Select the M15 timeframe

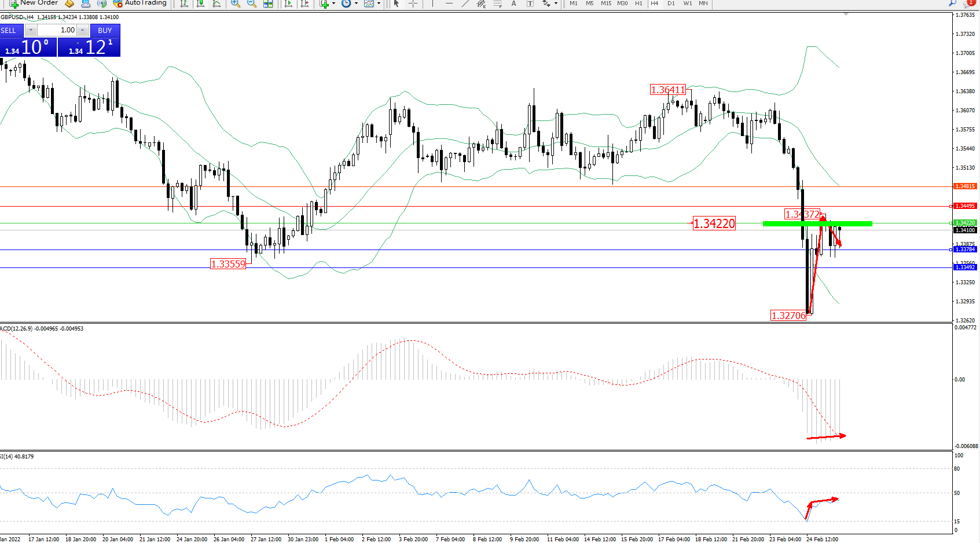[605, 3]
